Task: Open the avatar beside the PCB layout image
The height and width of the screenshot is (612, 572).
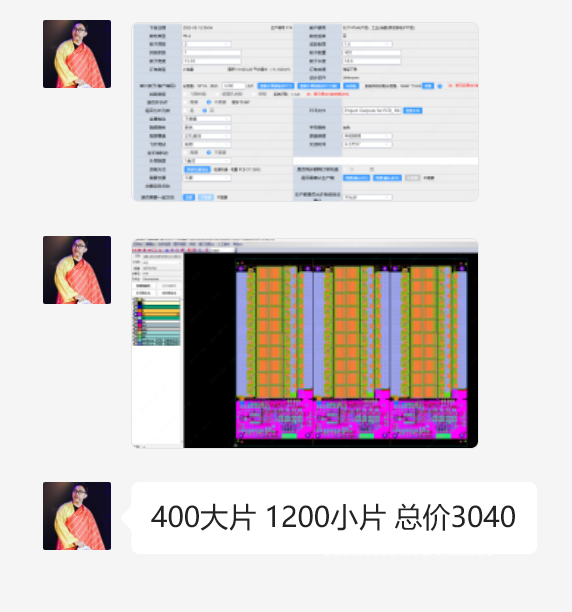Action: pos(77,270)
